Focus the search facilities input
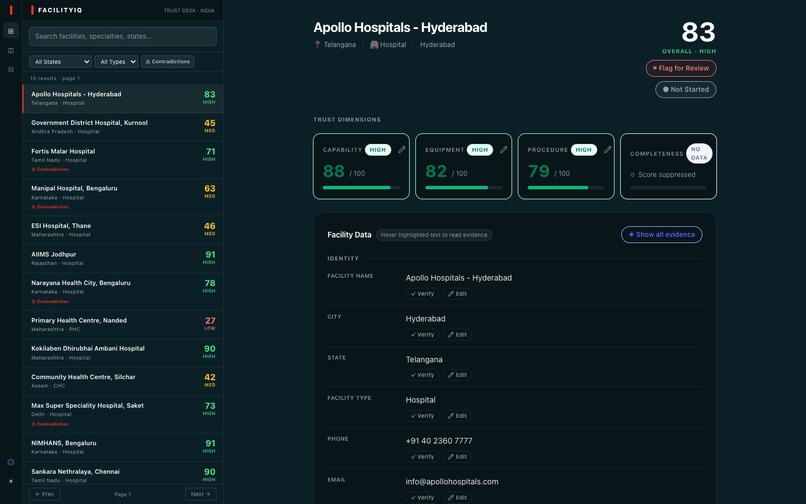 [x=123, y=37]
